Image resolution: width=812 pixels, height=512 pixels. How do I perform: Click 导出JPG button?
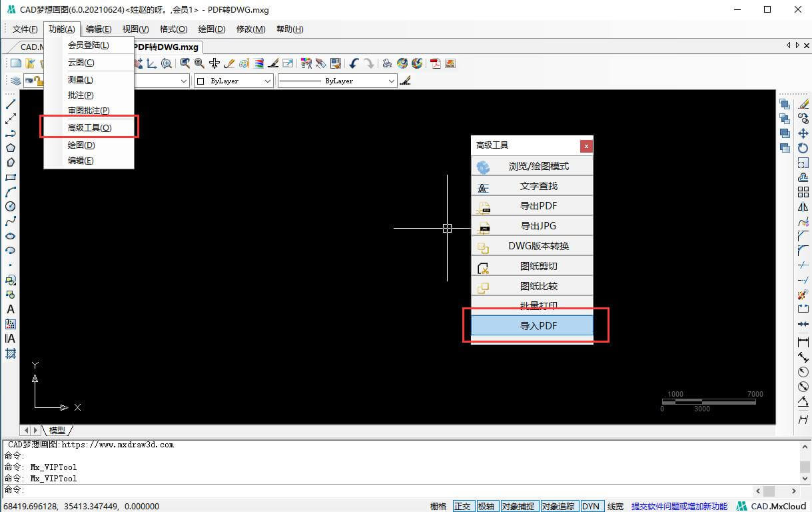point(532,226)
